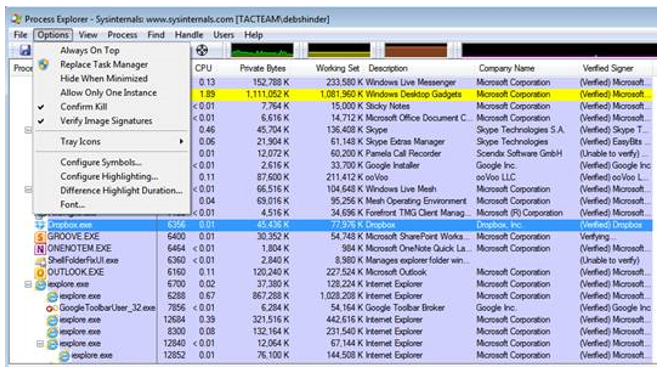Sort by the CPU column header
662x369 pixels.
[203, 68]
